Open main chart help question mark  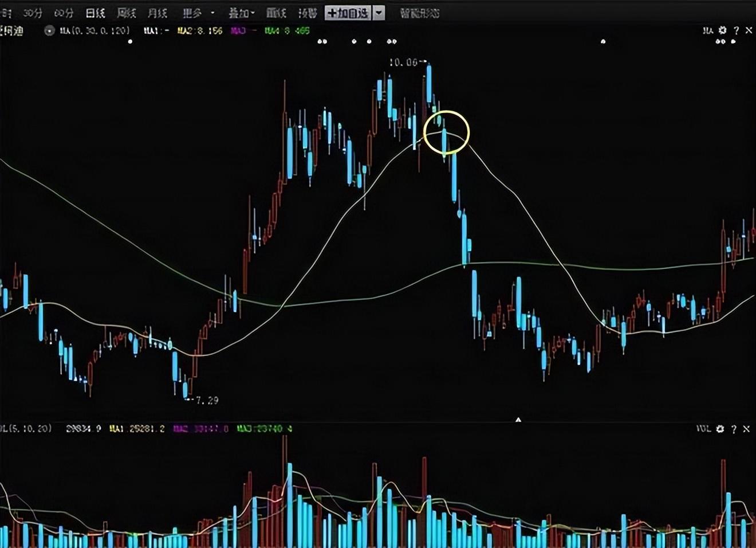point(736,30)
